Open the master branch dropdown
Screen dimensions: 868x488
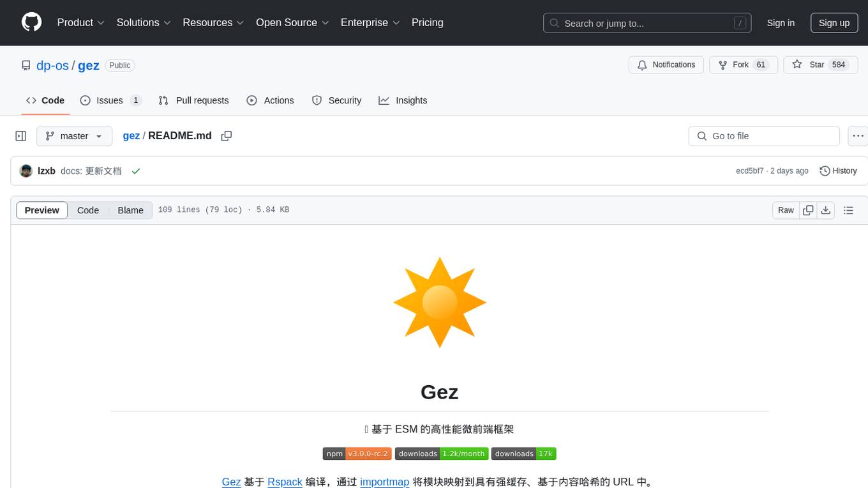pyautogui.click(x=75, y=136)
